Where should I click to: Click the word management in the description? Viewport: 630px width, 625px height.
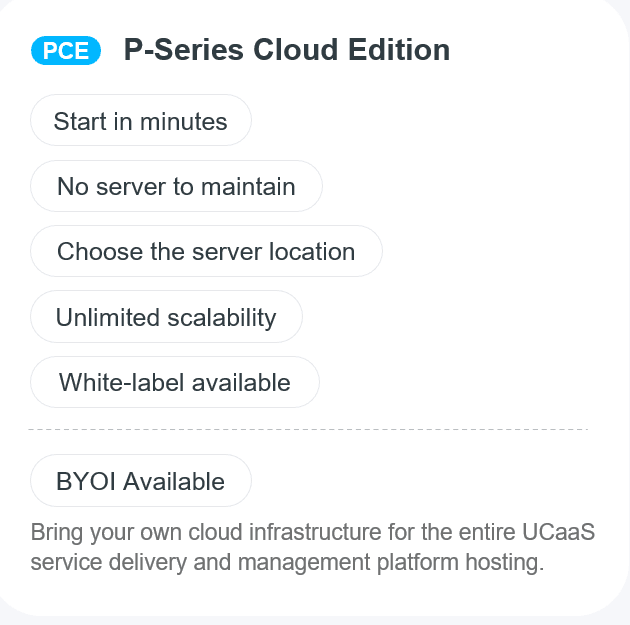pyautogui.click(x=304, y=562)
